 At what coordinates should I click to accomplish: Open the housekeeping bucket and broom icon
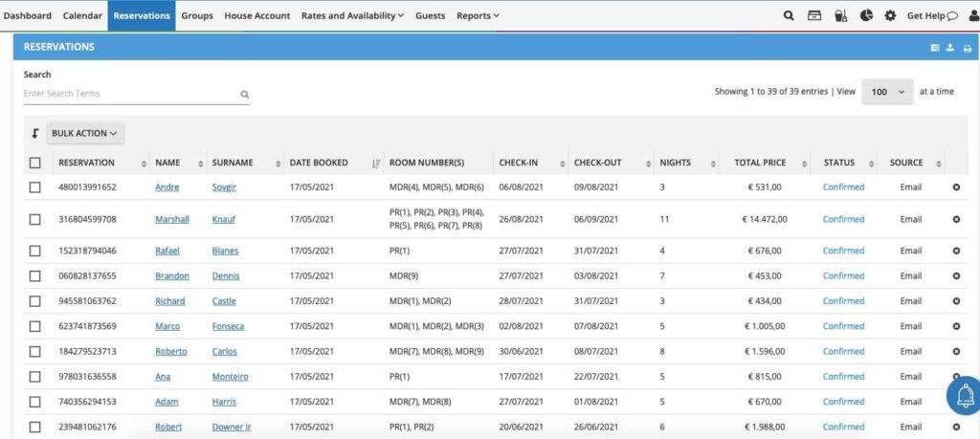840,15
